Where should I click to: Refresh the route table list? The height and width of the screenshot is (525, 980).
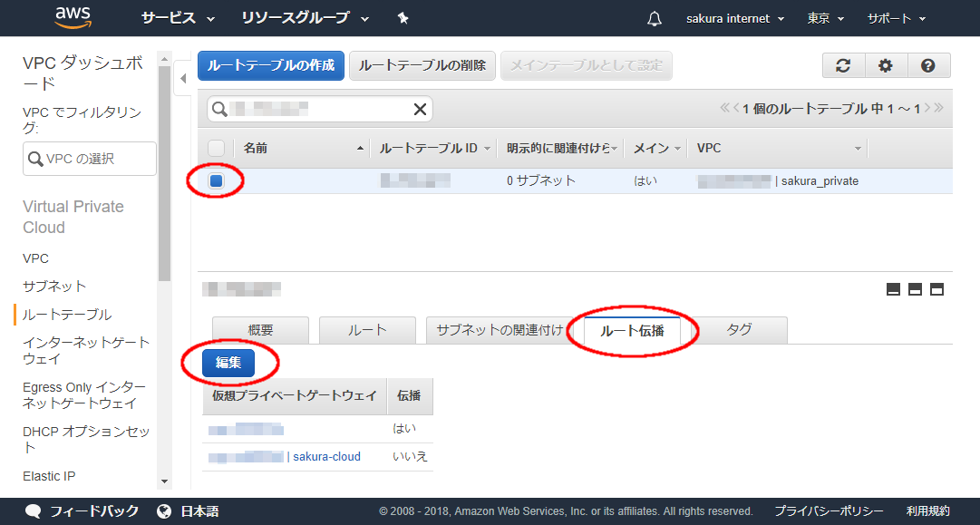pyautogui.click(x=843, y=65)
